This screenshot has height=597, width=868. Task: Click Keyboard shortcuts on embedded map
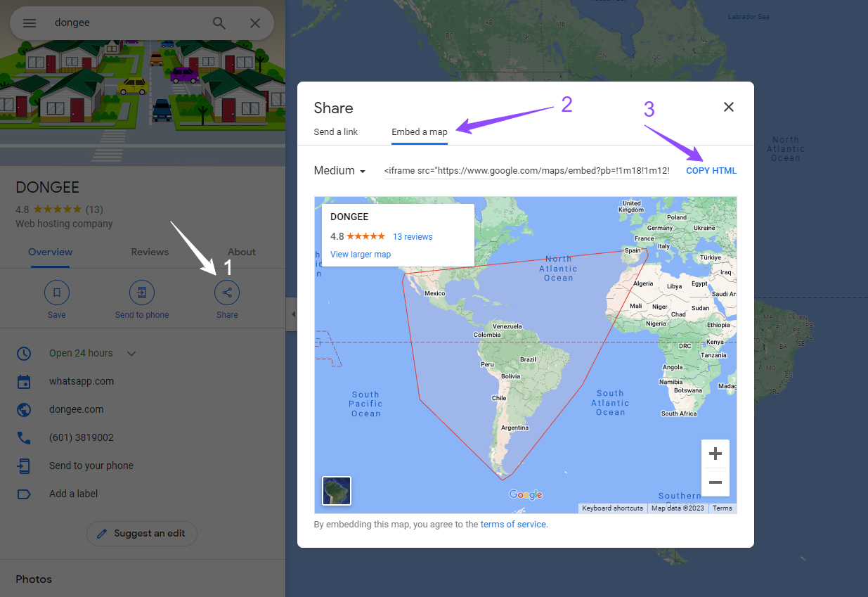[x=612, y=508]
